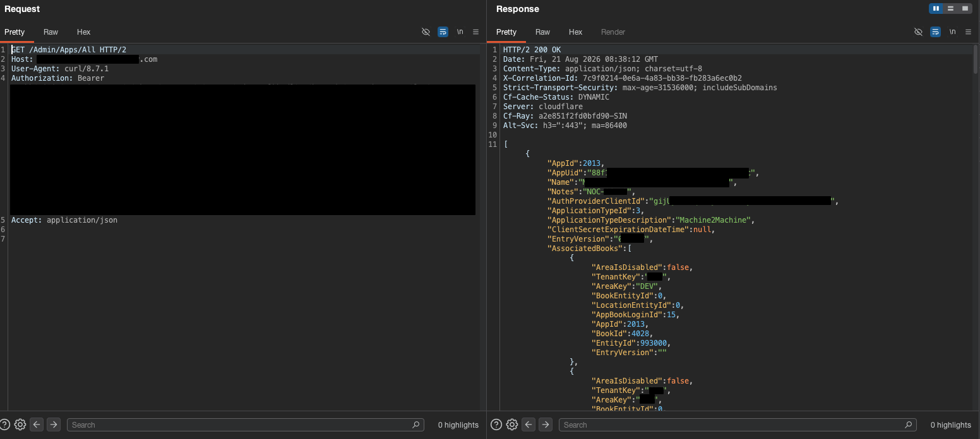Click Alt-Svc header line
Viewport: 980px width, 439px height.
(x=565, y=126)
